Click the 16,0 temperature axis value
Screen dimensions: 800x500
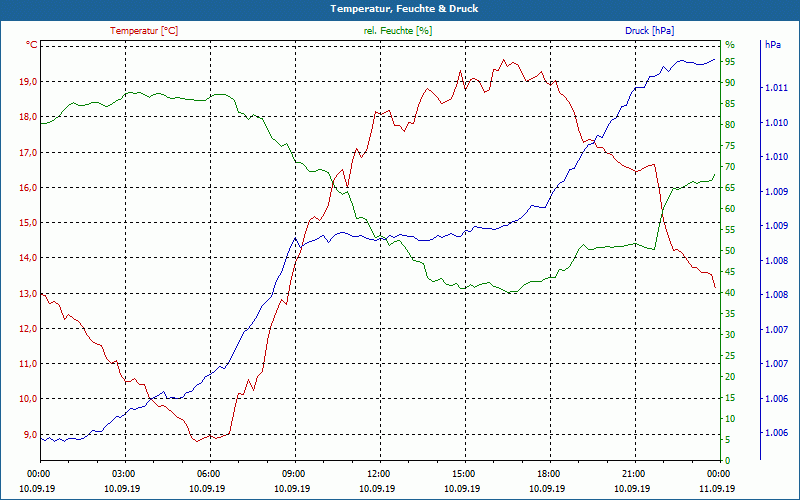28,188
